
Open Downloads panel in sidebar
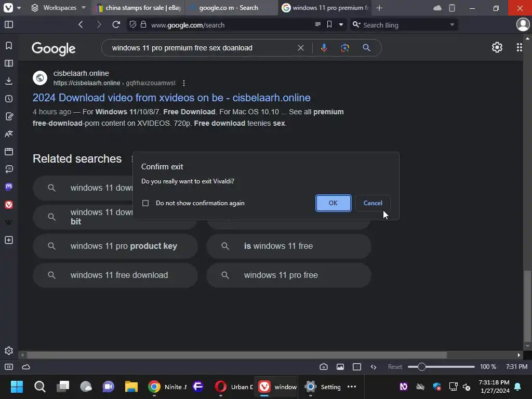click(x=9, y=81)
